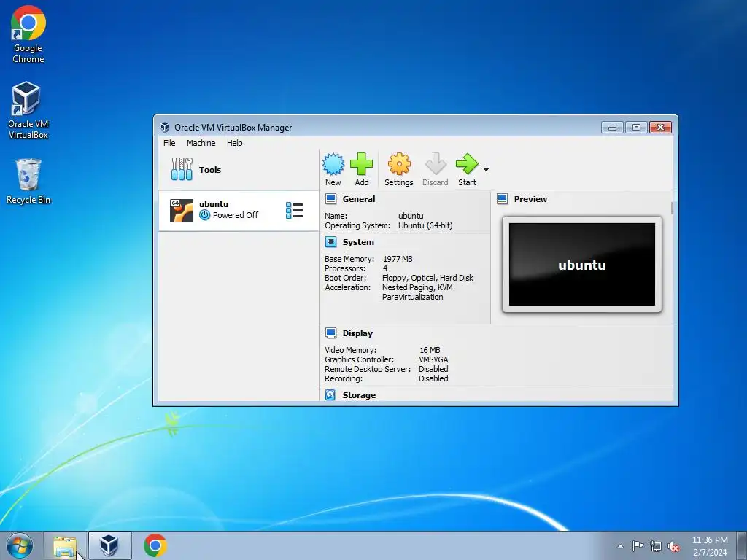The image size is (747, 560).
Task: Click the muted volume tray icon
Action: [x=673, y=547]
